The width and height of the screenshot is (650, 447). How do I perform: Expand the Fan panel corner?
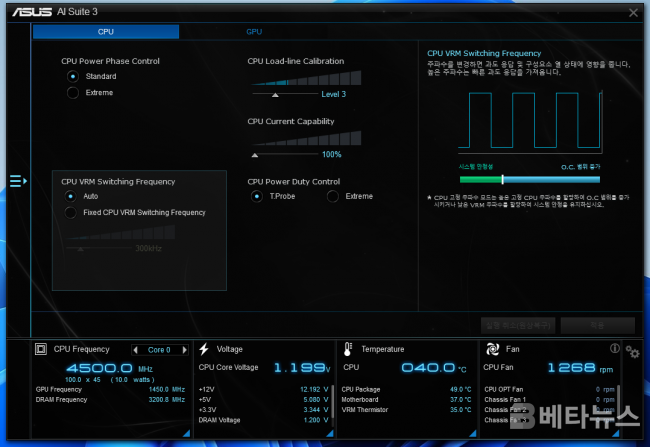(x=616, y=433)
